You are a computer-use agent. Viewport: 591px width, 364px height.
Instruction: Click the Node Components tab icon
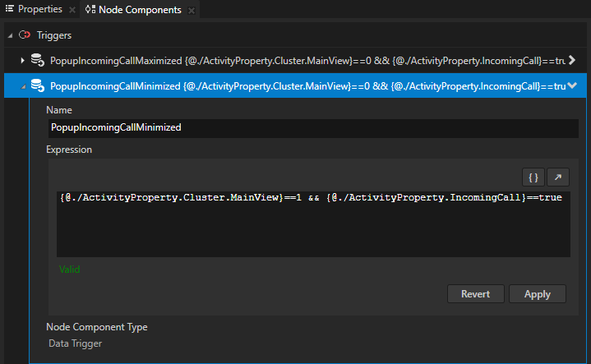[90, 10]
